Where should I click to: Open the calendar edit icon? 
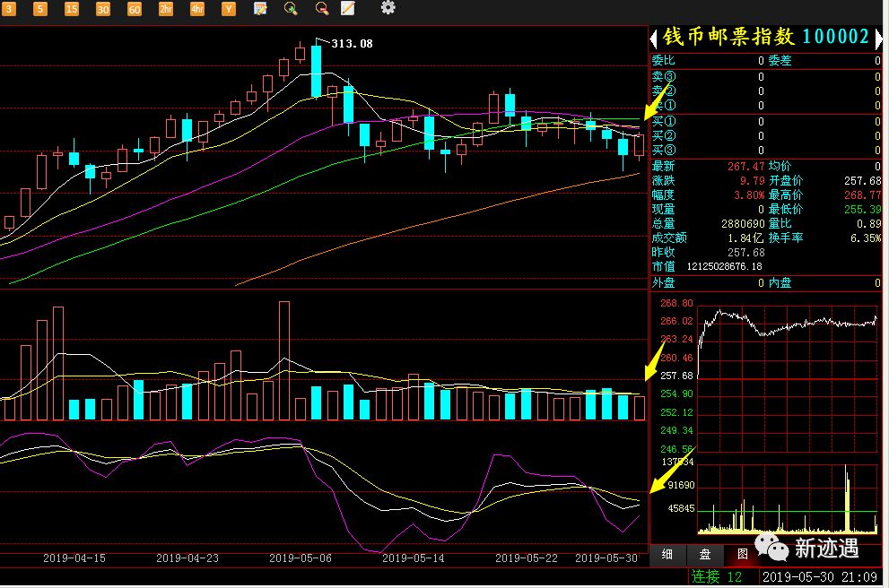point(260,8)
